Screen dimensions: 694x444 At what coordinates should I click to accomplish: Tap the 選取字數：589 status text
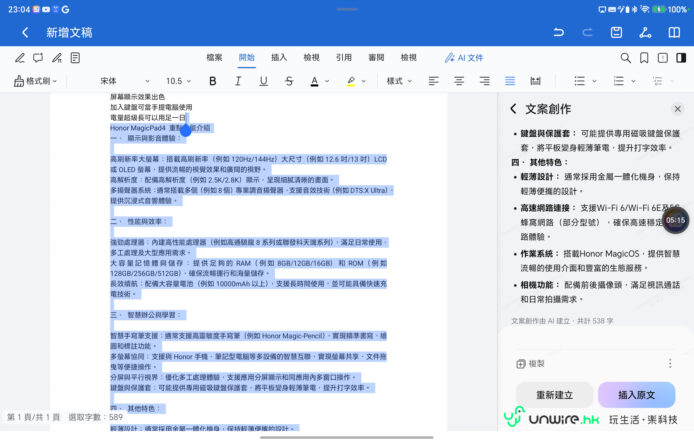[x=96, y=417]
